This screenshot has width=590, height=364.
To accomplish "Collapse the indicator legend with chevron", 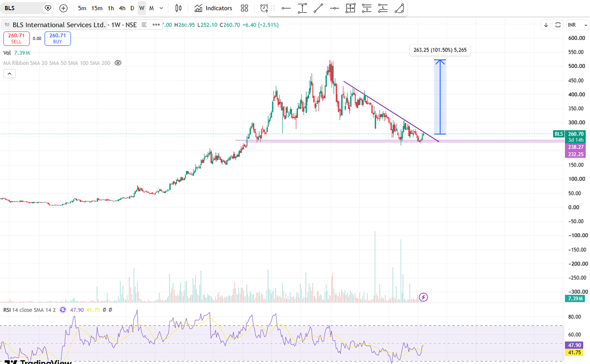I will 10,74.
